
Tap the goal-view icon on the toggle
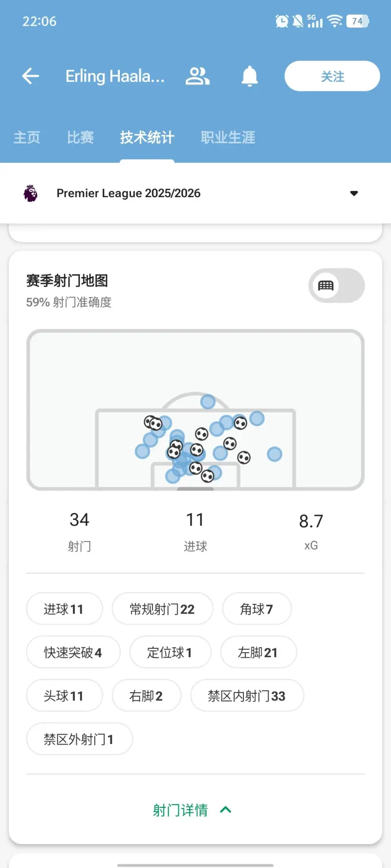pos(326,286)
